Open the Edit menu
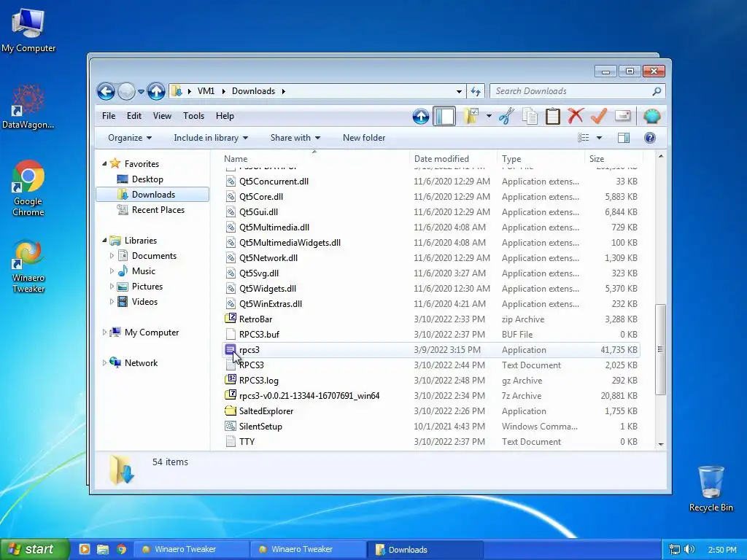The image size is (747, 560). [134, 116]
